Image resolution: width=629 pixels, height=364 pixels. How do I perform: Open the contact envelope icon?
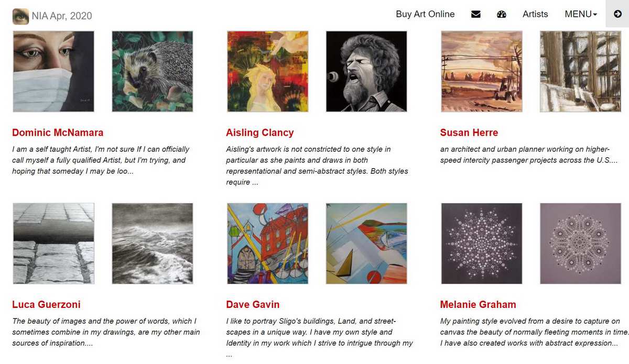coord(475,14)
